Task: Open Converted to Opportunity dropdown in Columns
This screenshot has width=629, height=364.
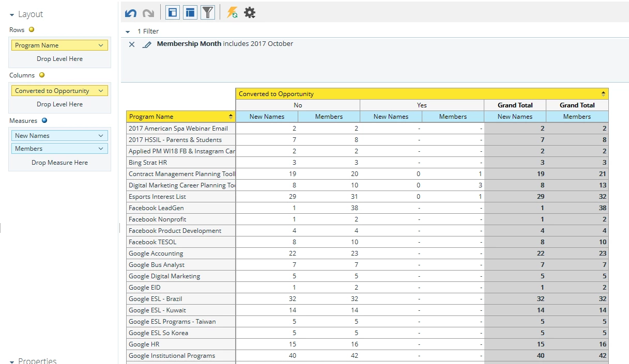Action: coord(101,91)
